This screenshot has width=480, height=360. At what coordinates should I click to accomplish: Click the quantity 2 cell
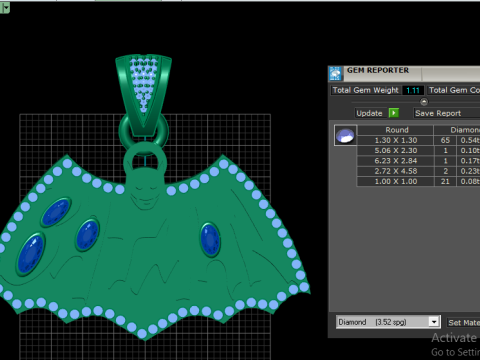click(x=445, y=171)
